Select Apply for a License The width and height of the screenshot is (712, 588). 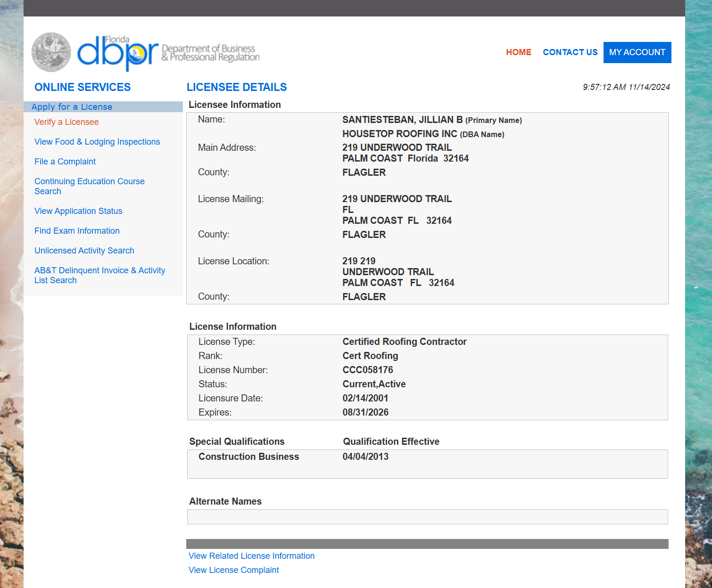coord(72,107)
